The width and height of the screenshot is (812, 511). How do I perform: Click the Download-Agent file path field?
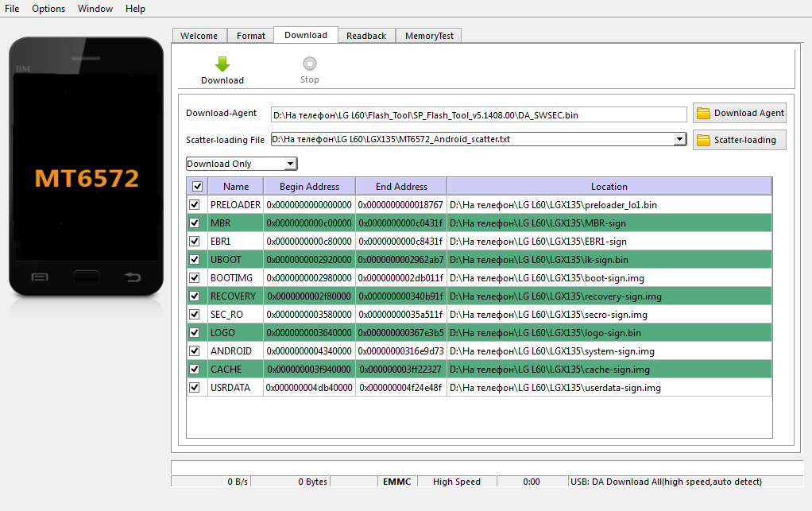[478, 115]
